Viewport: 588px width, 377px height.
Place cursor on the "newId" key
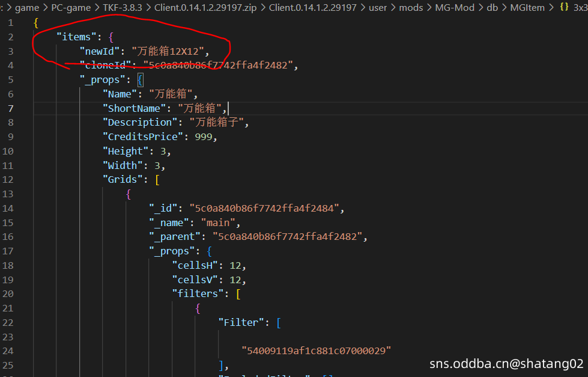coord(100,51)
